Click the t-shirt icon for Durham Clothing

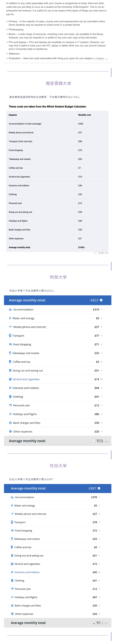pos(12,581)
